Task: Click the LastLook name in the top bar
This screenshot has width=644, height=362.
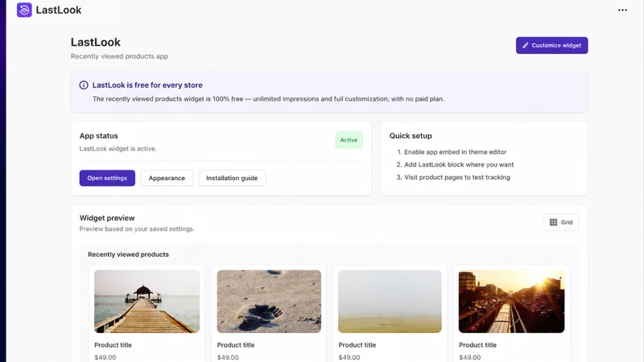Action: point(58,10)
